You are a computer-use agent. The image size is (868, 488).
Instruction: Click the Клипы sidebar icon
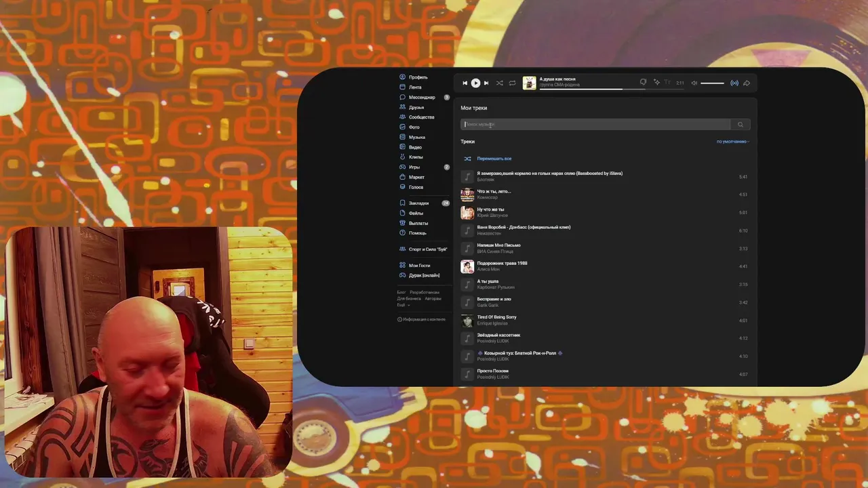click(x=402, y=157)
